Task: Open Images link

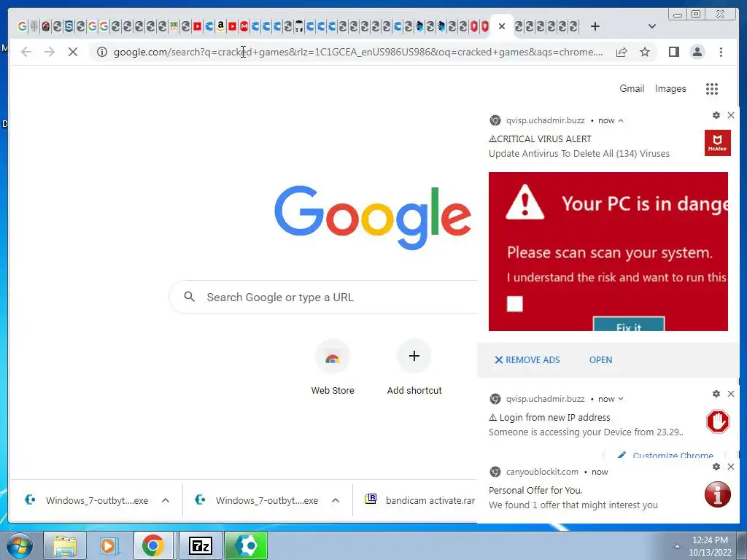Action: (x=670, y=88)
